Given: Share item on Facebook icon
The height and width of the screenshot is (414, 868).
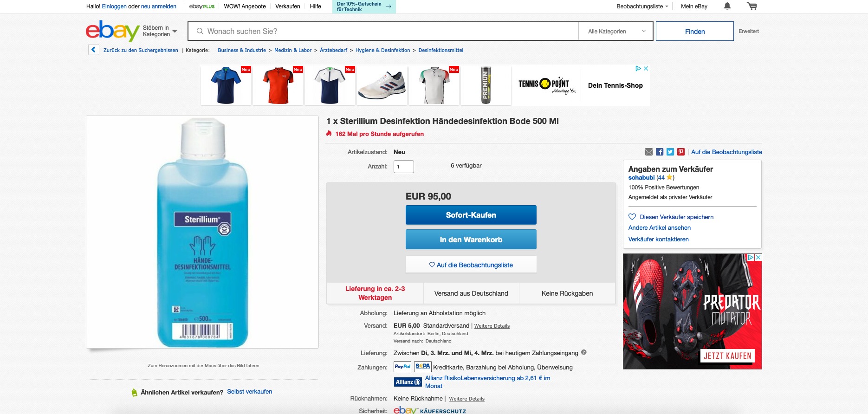Looking at the screenshot, I should (660, 152).
